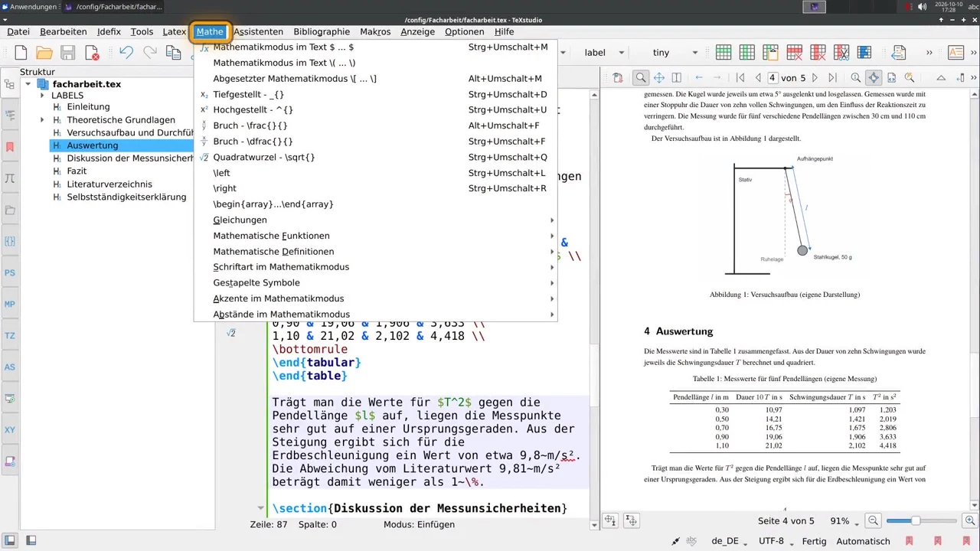Screen dimensions: 980x551
Task: Add a table row with the green-row grid icon
Action: [724, 53]
